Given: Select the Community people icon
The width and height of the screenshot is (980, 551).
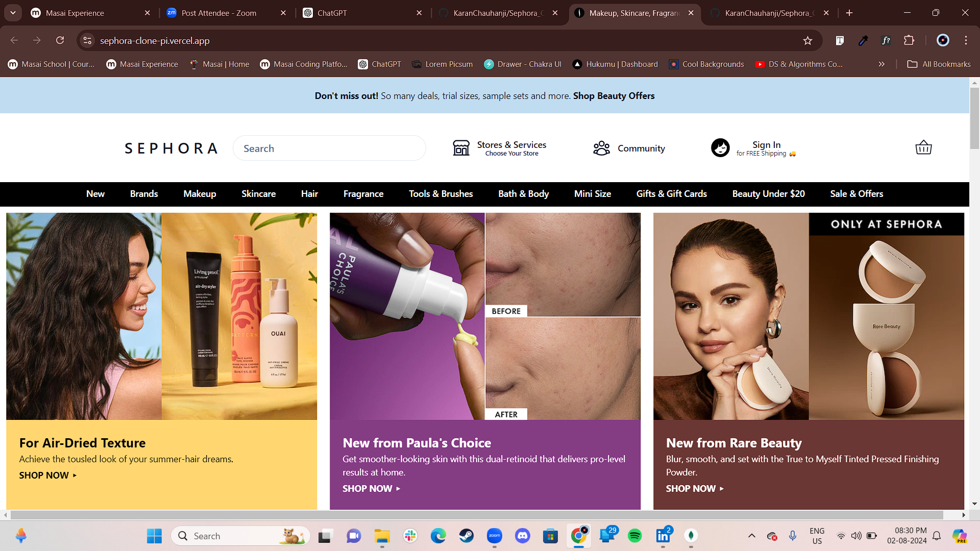Looking at the screenshot, I should tap(601, 147).
